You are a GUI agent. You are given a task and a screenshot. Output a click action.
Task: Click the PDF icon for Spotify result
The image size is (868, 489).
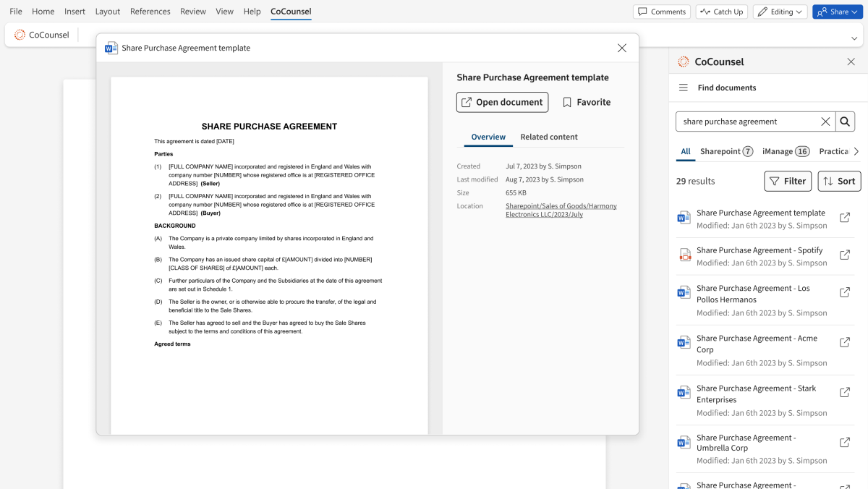point(684,255)
